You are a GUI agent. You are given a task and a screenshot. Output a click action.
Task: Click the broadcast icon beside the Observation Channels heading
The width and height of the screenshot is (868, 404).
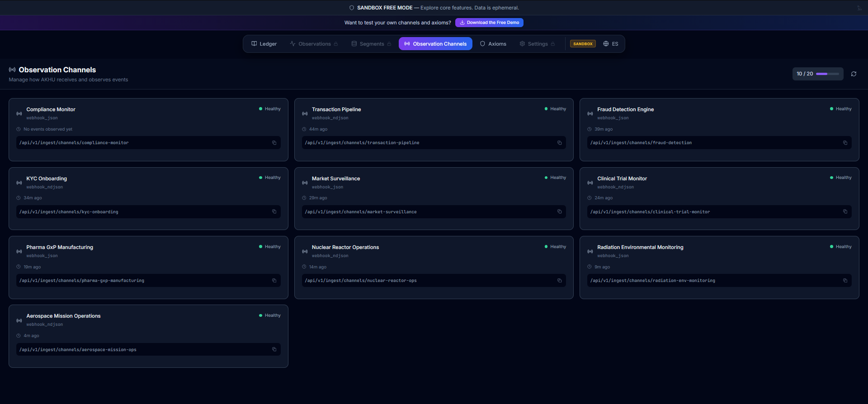(12, 70)
